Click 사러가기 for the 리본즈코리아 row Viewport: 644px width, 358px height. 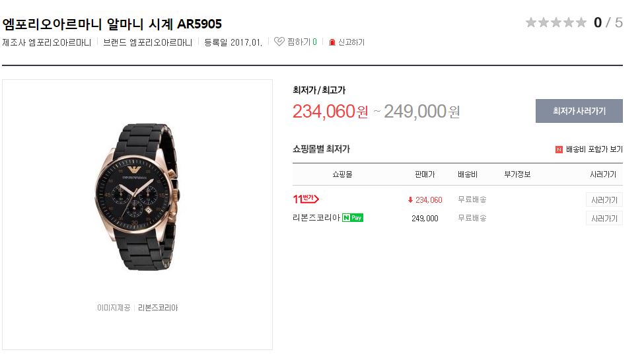pos(604,219)
